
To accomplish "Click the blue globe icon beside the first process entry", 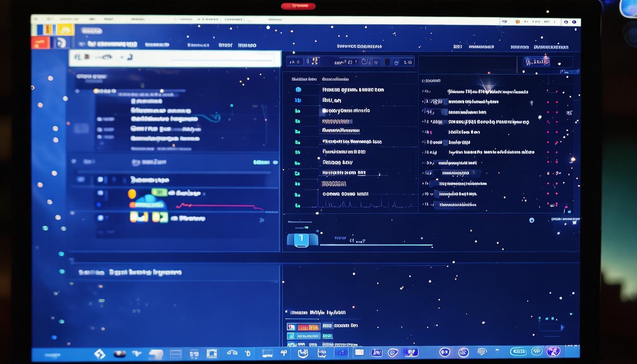I will pyautogui.click(x=299, y=89).
